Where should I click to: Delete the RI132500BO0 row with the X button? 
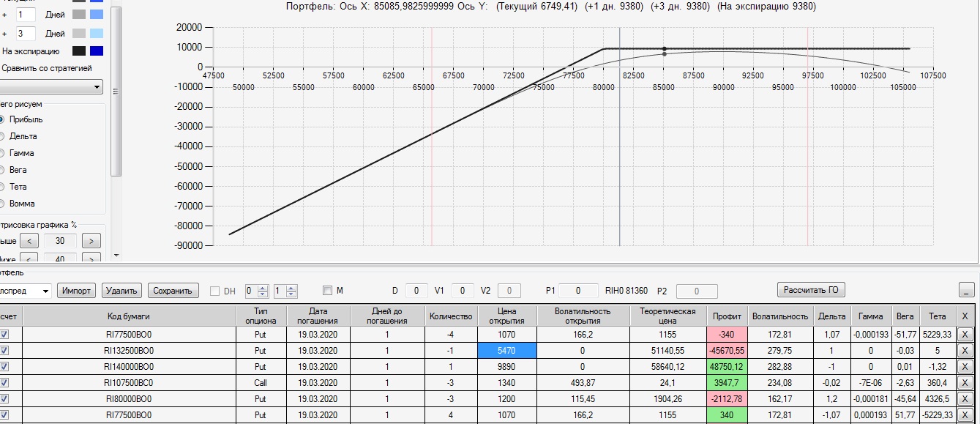tap(965, 351)
